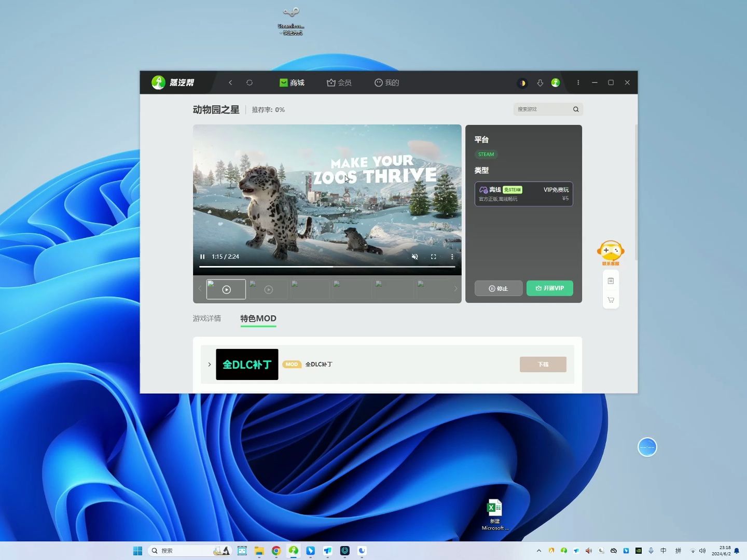This screenshot has width=747, height=560.
Task: Click the NVIDIA tray icon
Action: coord(639,551)
